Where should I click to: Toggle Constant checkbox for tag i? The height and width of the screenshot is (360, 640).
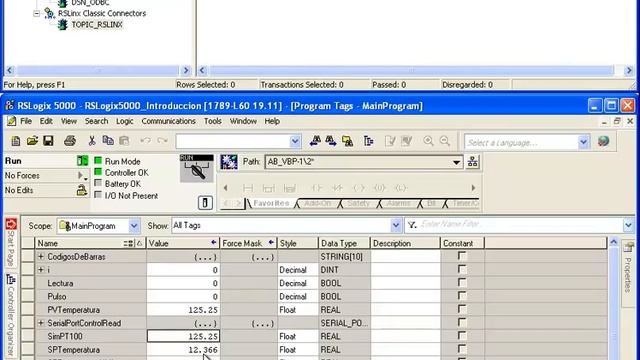(x=462, y=269)
